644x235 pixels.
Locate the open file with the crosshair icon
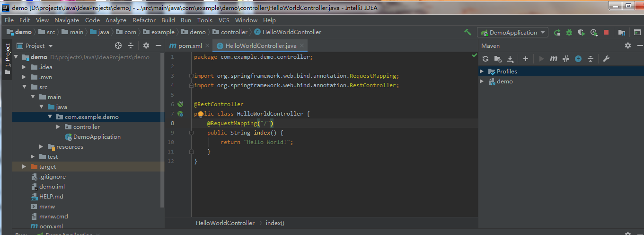tap(118, 45)
